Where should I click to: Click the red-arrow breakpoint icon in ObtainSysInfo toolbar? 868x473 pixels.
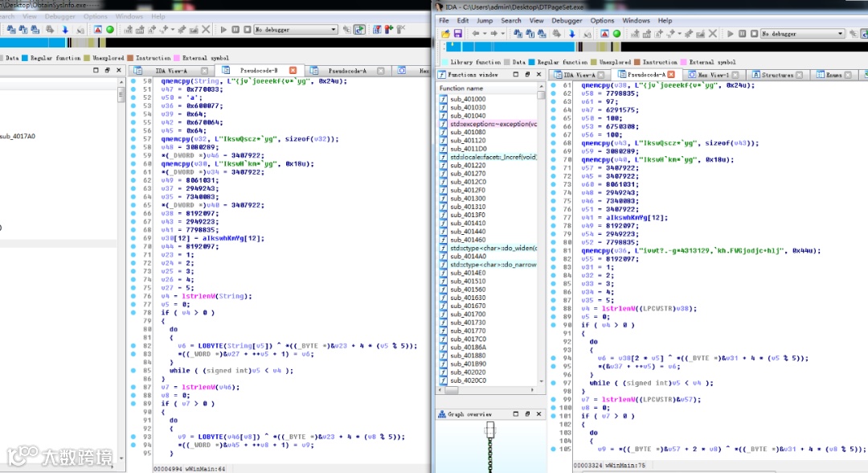(389, 29)
